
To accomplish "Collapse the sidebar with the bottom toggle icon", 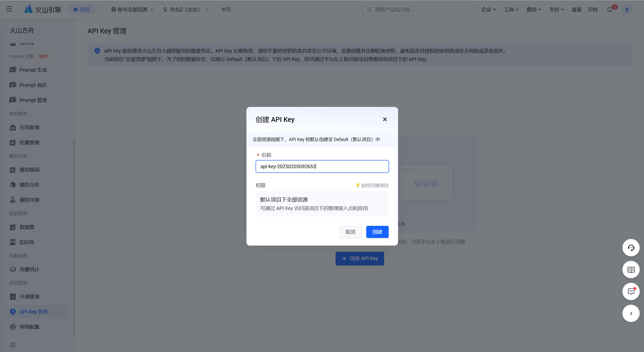I will click(x=13, y=345).
